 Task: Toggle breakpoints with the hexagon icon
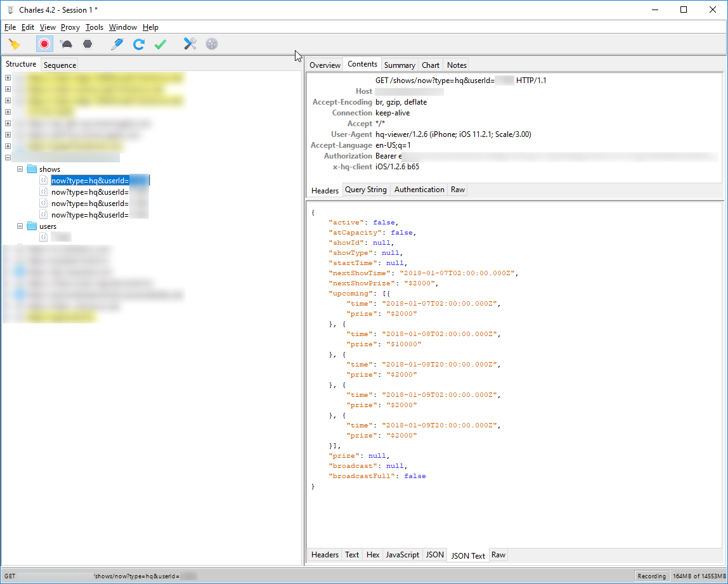point(88,44)
